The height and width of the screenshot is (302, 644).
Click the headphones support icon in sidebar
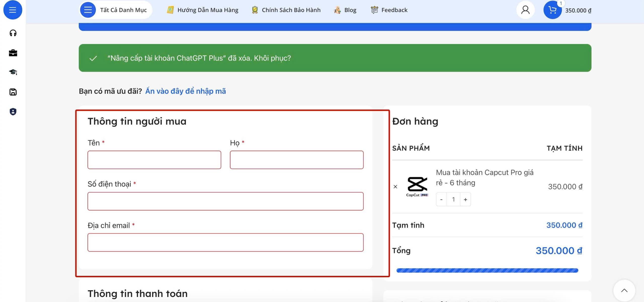[13, 33]
